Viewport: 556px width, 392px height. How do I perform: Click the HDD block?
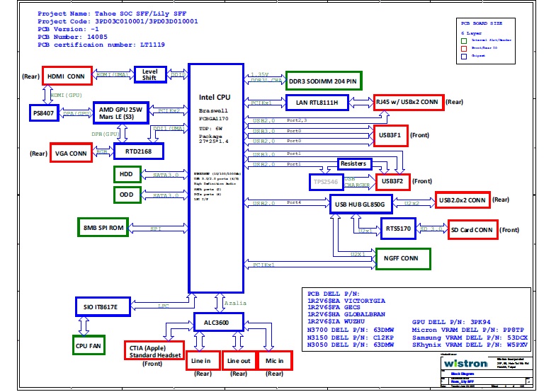127,174
